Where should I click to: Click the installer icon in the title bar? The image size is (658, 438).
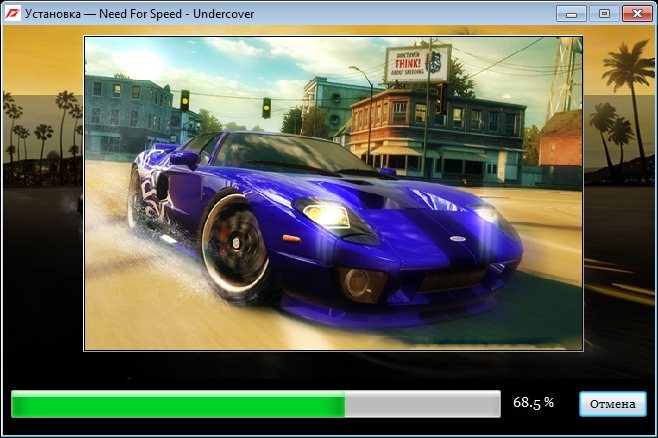coord(13,13)
